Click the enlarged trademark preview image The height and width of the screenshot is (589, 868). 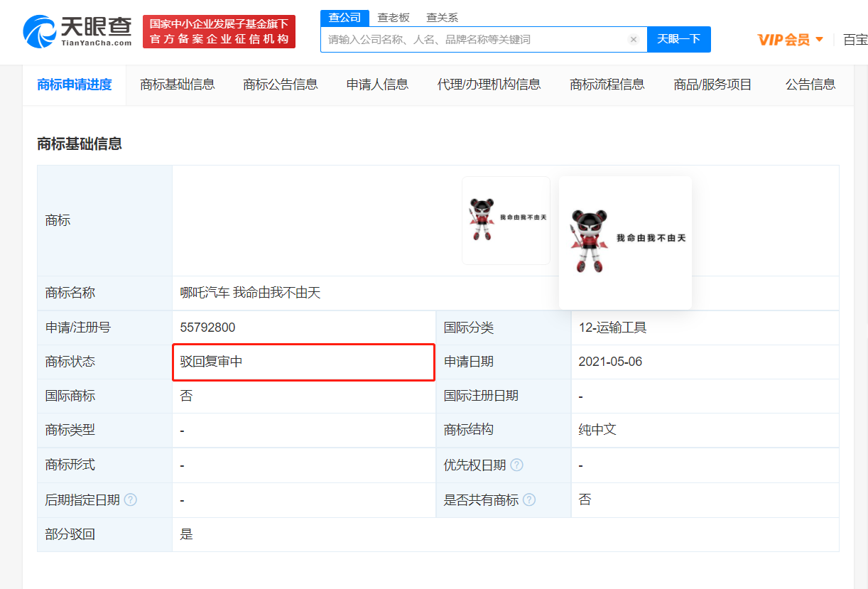625,242
